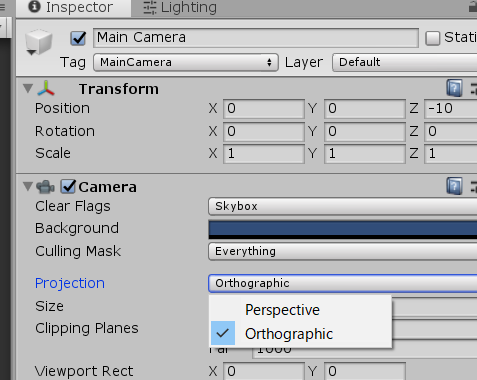The height and width of the screenshot is (380, 477).
Task: Click the Rotation label
Action: coord(65,131)
